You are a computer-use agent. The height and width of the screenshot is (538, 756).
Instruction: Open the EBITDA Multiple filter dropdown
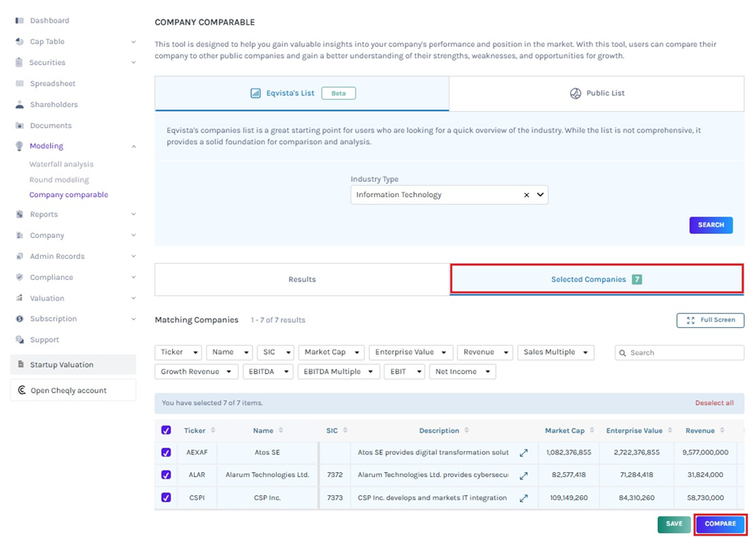click(x=338, y=372)
